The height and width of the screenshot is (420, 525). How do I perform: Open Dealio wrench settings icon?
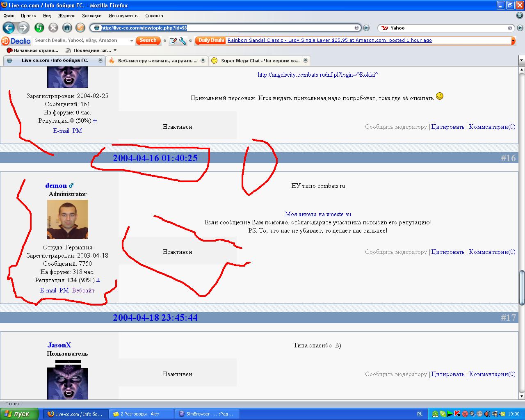(183, 41)
